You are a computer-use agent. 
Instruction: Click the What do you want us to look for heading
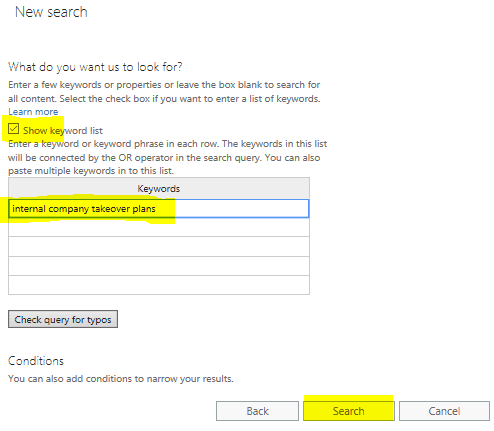(x=95, y=67)
